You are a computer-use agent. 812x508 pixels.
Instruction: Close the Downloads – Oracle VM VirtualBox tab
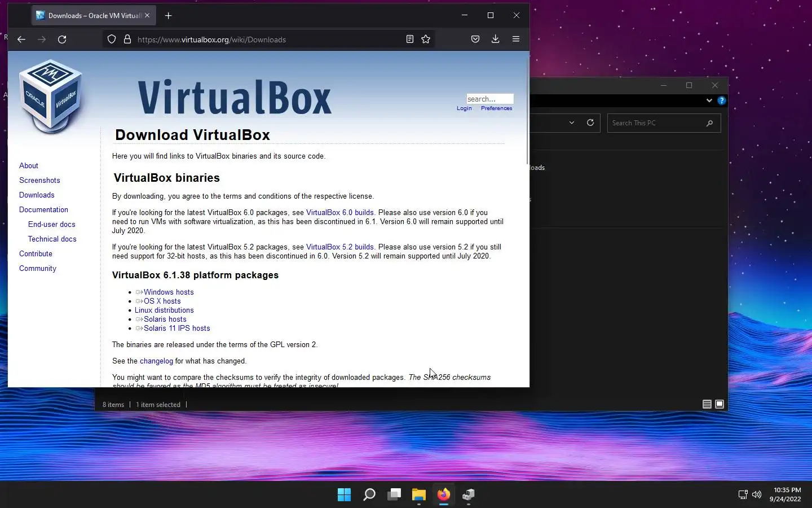tap(147, 16)
